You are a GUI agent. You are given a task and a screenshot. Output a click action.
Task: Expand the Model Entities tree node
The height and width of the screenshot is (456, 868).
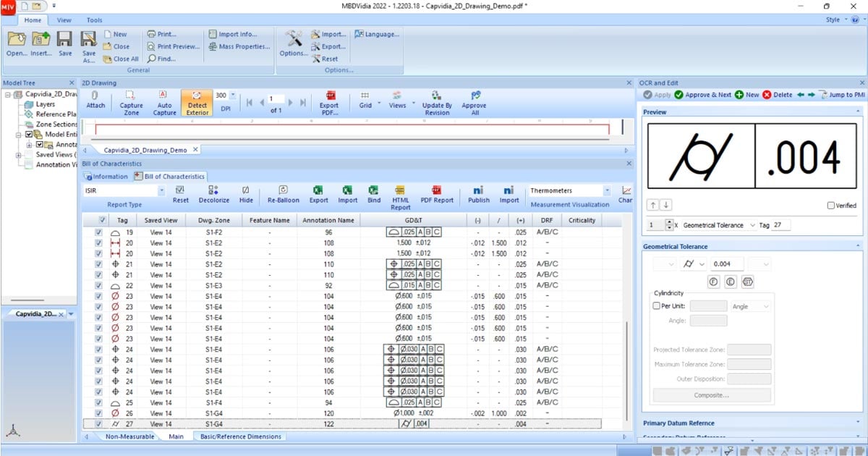[x=17, y=135]
